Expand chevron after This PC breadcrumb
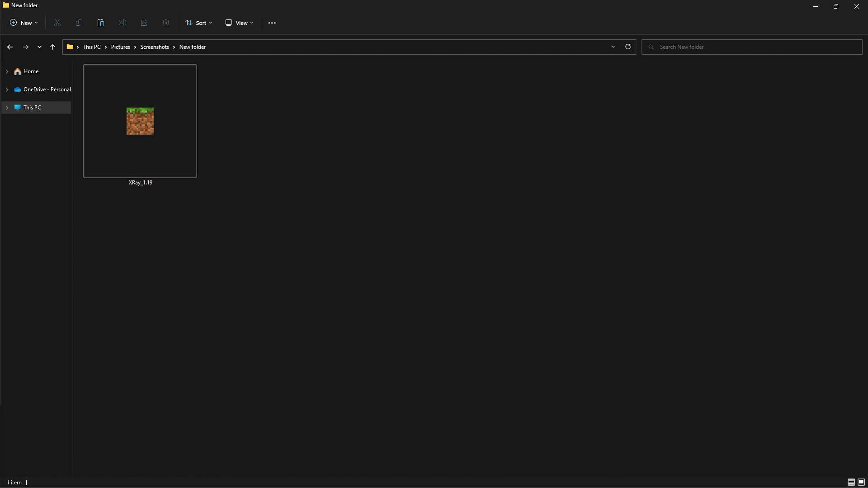 pyautogui.click(x=106, y=47)
